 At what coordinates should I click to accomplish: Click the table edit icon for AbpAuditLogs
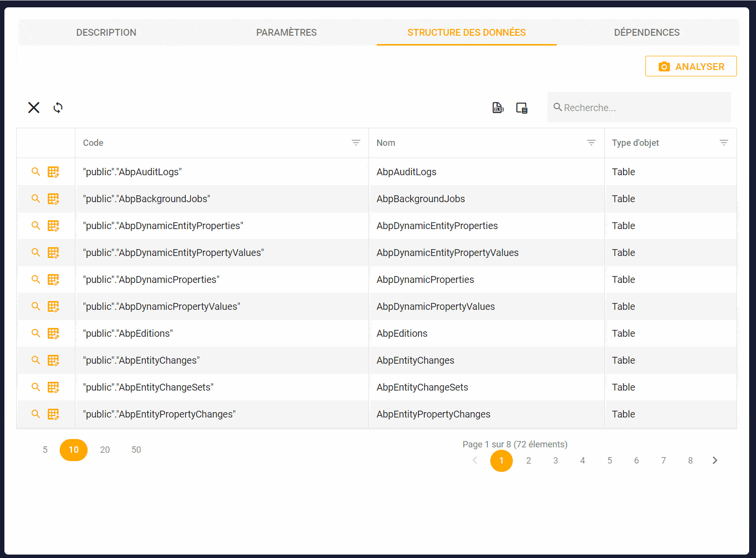pos(53,172)
